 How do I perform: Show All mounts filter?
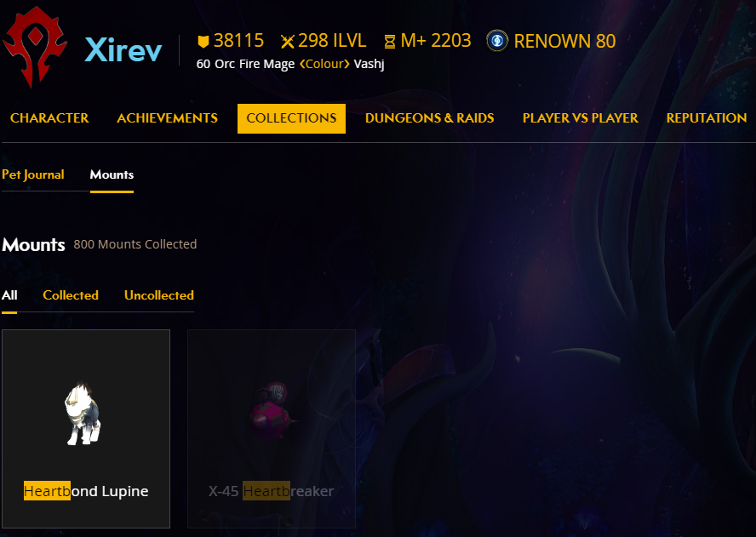(9, 295)
